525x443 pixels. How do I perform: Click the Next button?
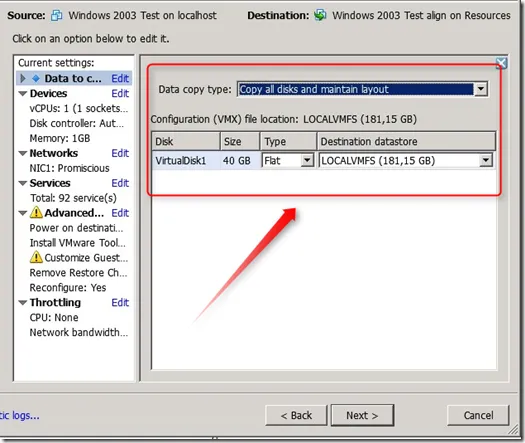click(x=362, y=416)
